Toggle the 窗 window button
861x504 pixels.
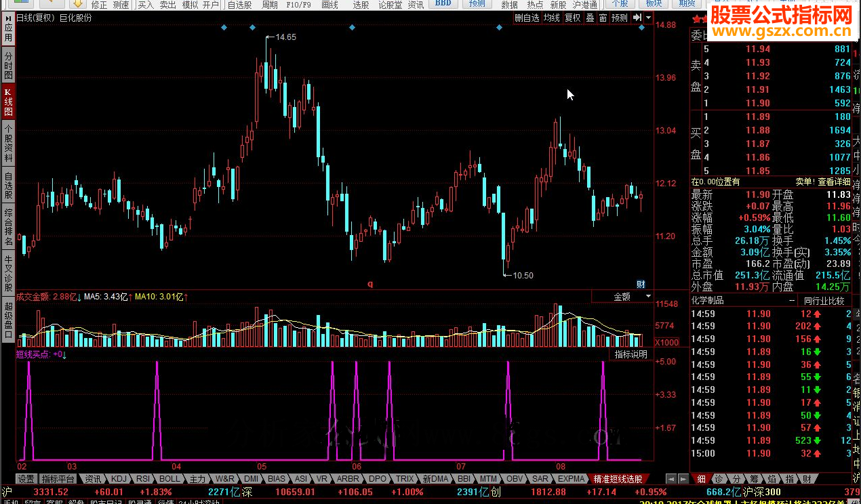click(603, 18)
